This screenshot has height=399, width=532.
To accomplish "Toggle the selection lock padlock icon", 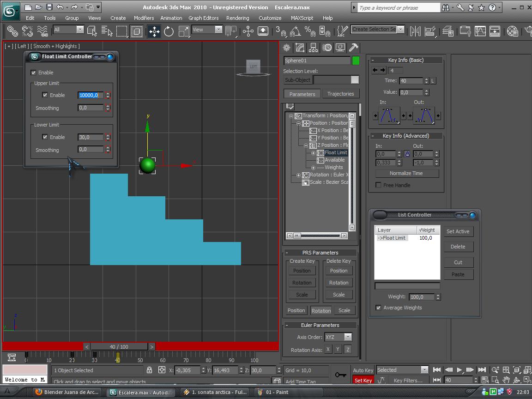I will pos(149,370).
